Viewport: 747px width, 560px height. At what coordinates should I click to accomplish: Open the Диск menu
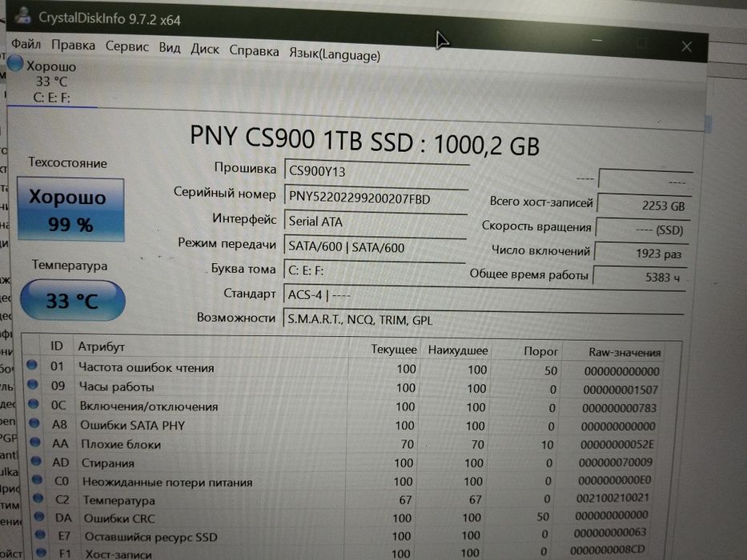pos(205,49)
